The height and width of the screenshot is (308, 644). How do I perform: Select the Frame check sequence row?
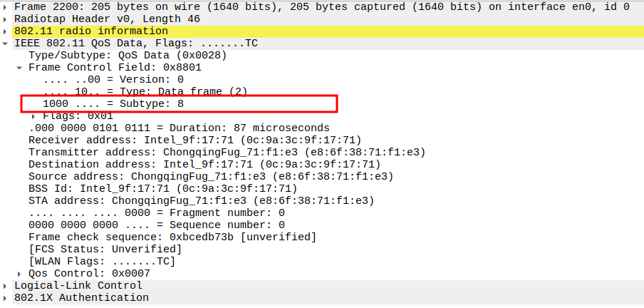(172, 237)
